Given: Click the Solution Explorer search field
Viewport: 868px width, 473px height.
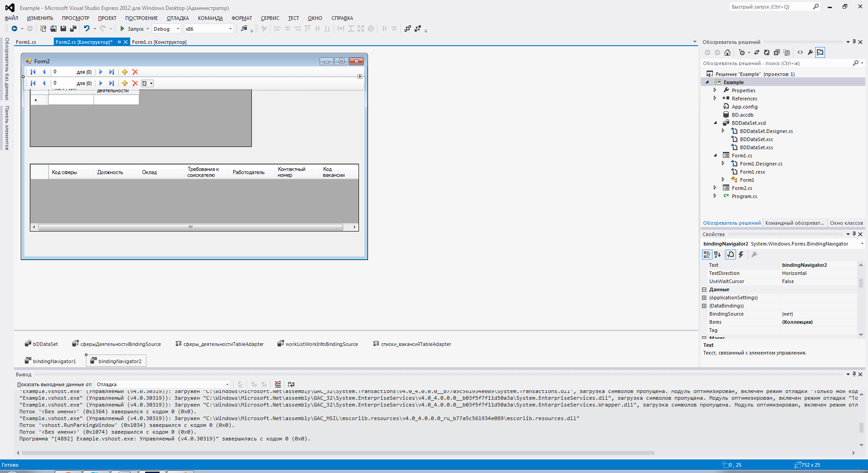Looking at the screenshot, I should click(777, 63).
